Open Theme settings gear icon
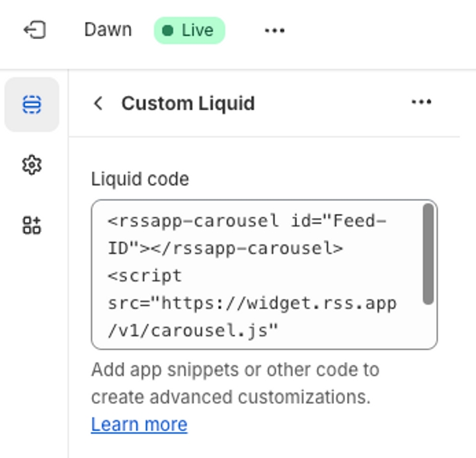Screen dimensions: 476x458 [x=32, y=165]
